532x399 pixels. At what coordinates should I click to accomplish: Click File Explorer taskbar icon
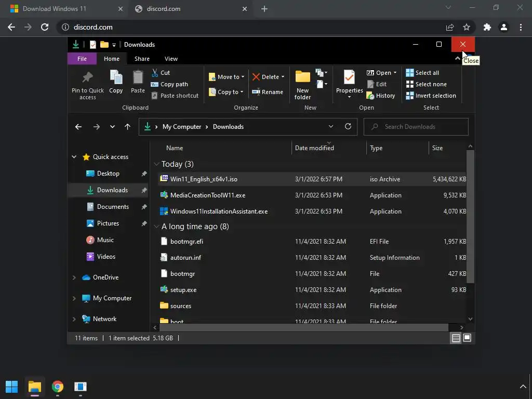[35, 387]
